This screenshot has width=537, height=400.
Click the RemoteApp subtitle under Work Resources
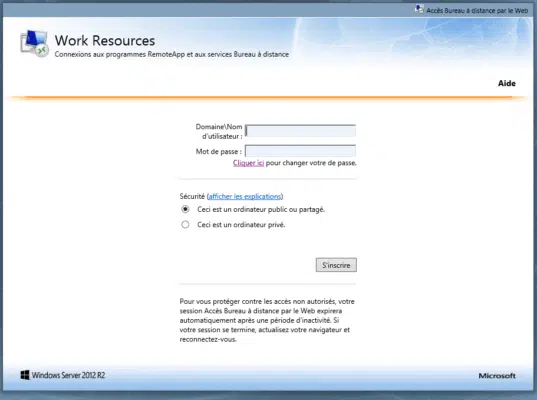[x=172, y=54]
